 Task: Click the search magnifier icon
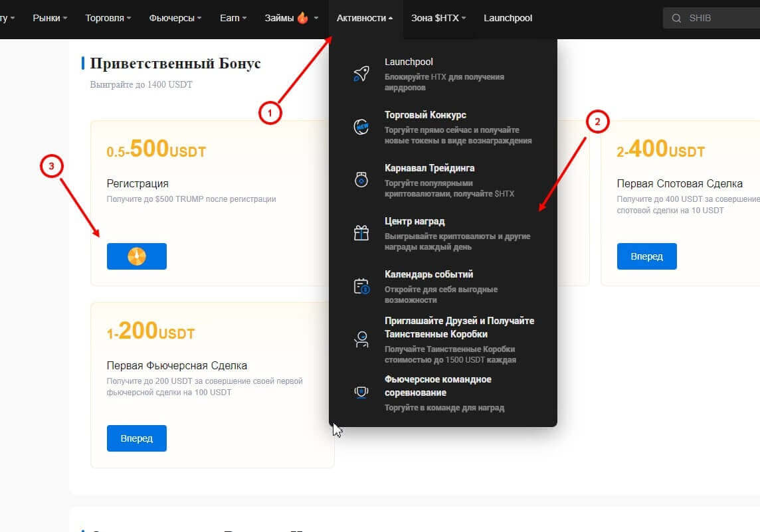coord(676,18)
